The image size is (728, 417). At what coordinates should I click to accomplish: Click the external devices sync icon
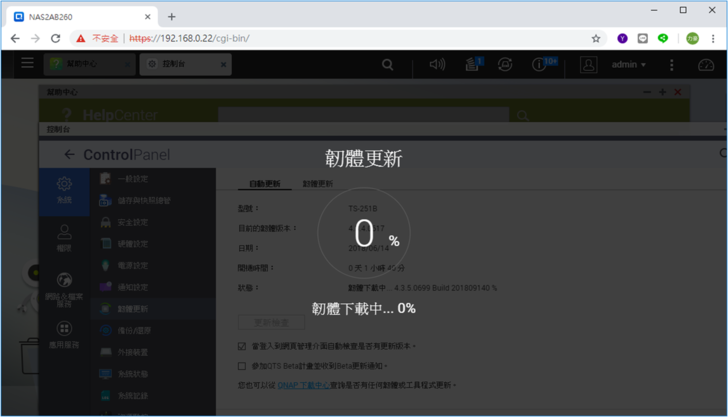[x=505, y=64]
